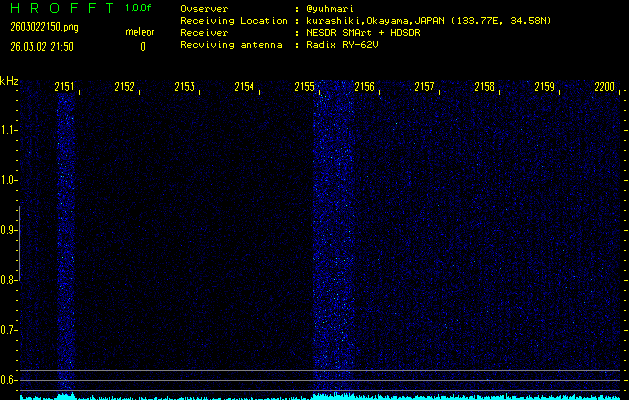Click the 0.7 kHz axis label
The image size is (629, 400).
(8, 330)
